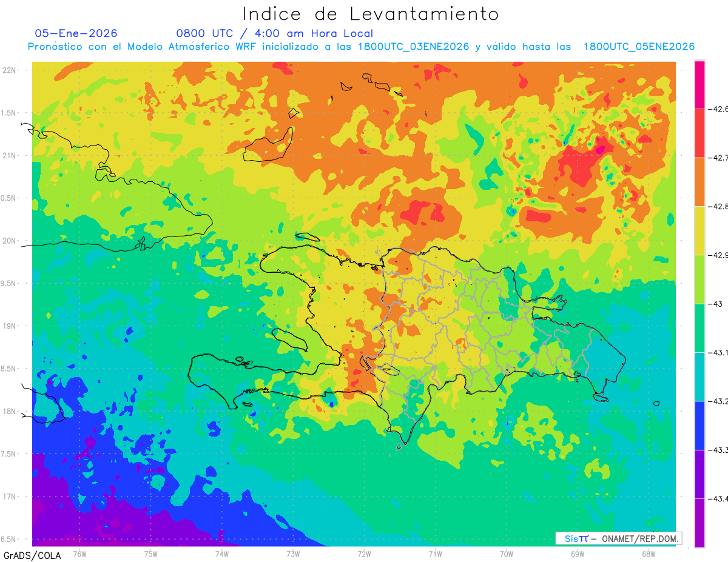Click the blue legend swatch between -43.2 and -43.3
The width and height of the screenshot is (728, 562).
699,426
